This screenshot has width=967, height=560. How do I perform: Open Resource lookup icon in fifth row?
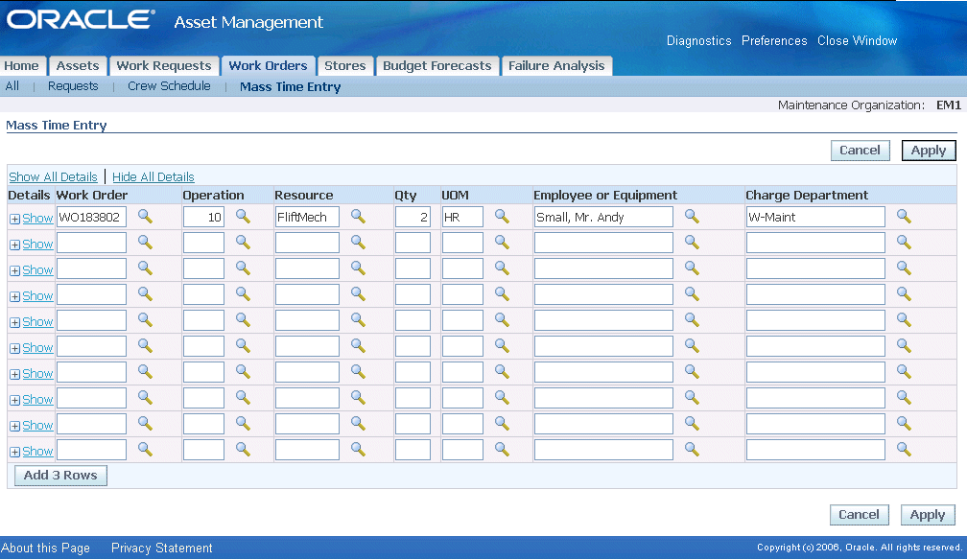pos(359,320)
